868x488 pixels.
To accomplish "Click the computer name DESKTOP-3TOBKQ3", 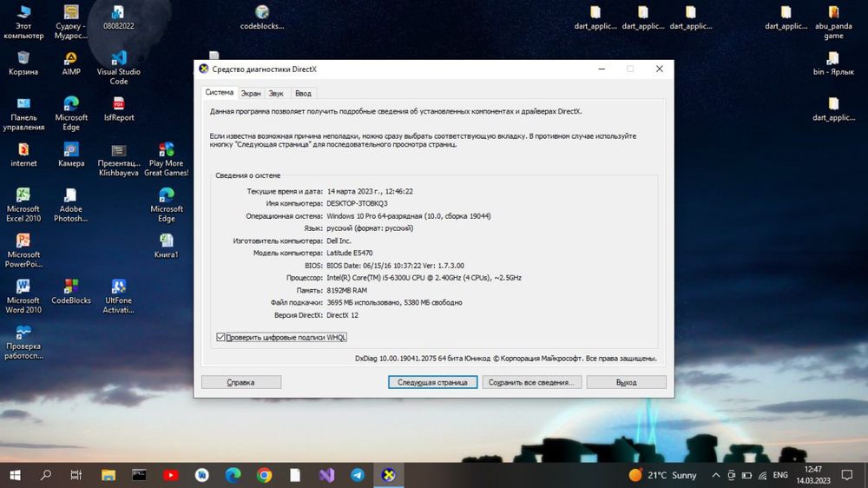I will pos(357,203).
